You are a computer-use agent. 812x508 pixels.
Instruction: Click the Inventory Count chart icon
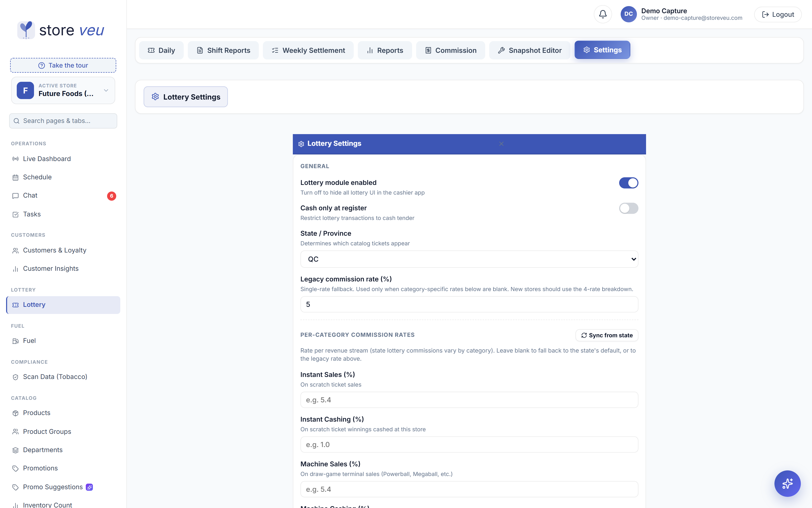pos(15,505)
